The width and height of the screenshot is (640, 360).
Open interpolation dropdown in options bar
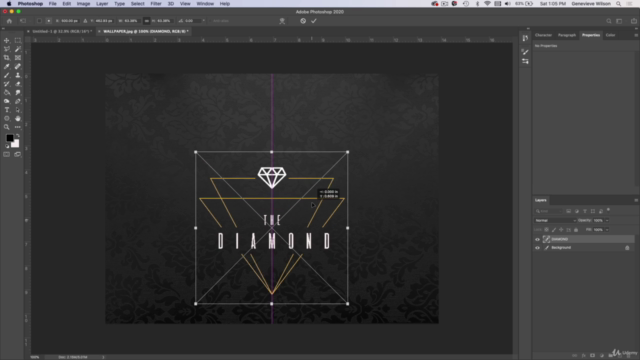[204, 21]
